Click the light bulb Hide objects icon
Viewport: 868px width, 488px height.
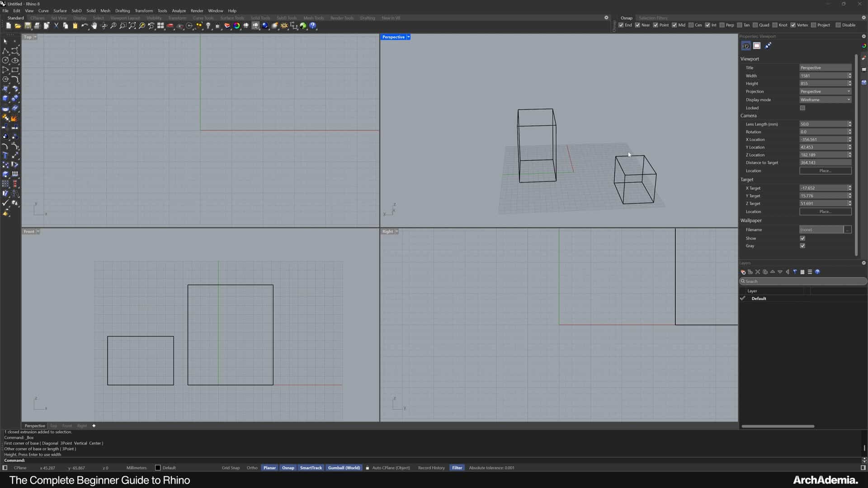click(x=208, y=26)
